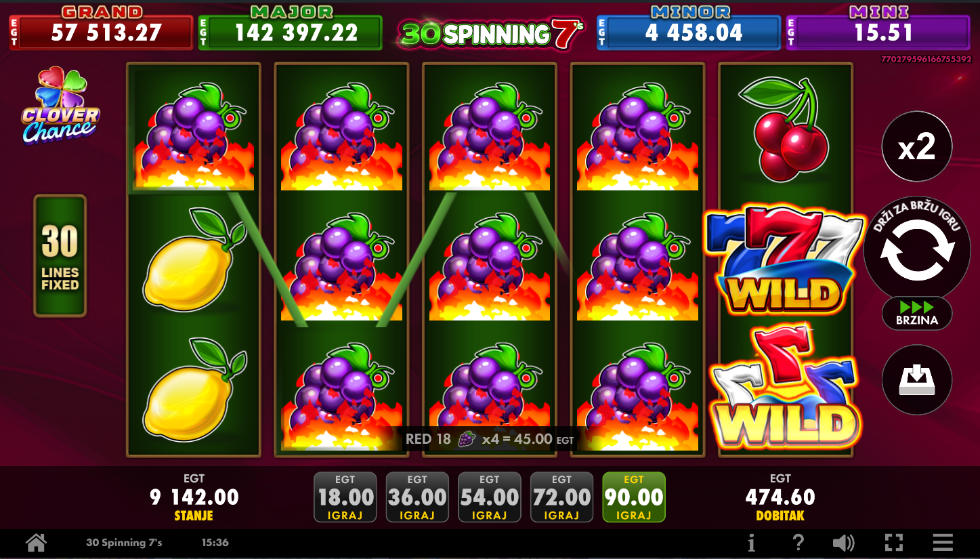The width and height of the screenshot is (980, 559).
Task: Click the MINI jackpot panel
Action: (878, 28)
